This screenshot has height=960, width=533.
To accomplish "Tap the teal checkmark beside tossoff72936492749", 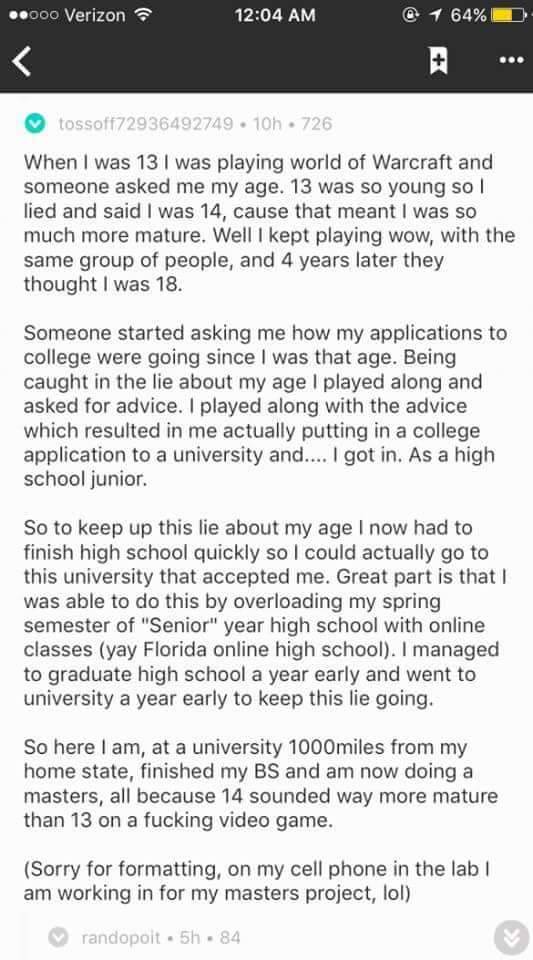I will (x=35, y=124).
